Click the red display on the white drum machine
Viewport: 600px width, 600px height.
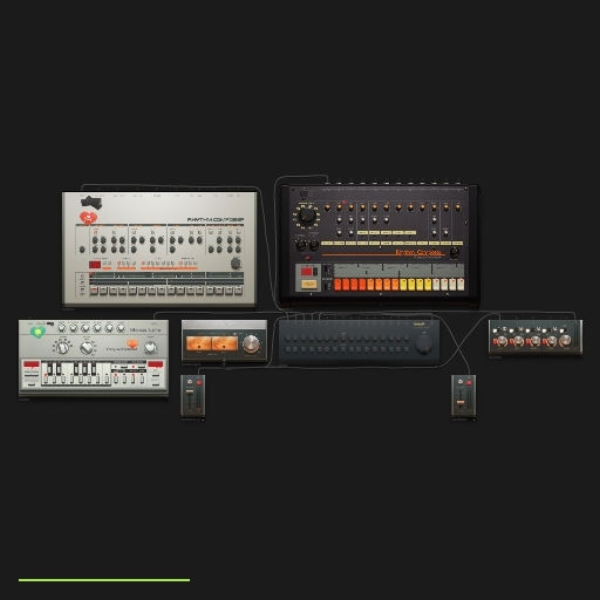[x=95, y=264]
